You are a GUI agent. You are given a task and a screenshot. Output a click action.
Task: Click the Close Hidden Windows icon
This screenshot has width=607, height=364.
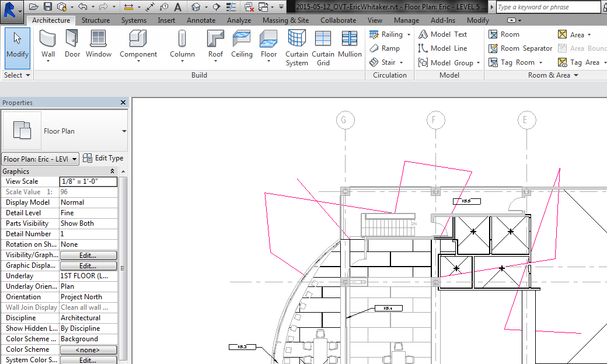pyautogui.click(x=249, y=6)
